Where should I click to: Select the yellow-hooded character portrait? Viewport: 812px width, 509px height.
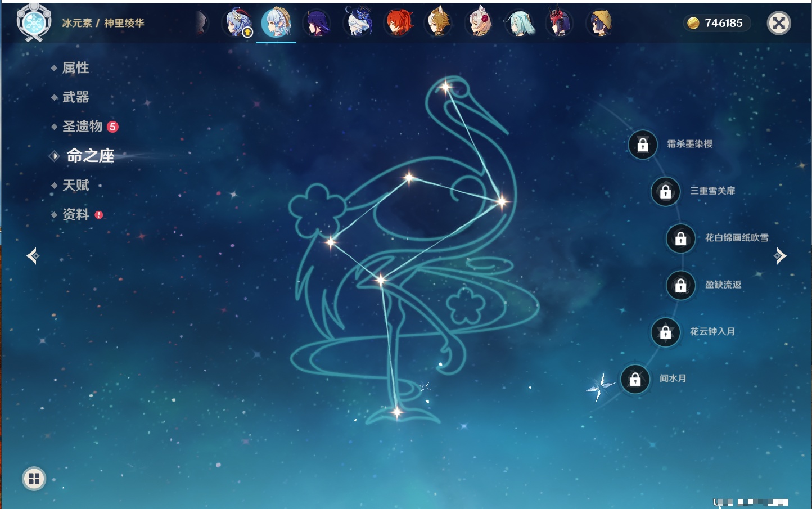click(600, 23)
